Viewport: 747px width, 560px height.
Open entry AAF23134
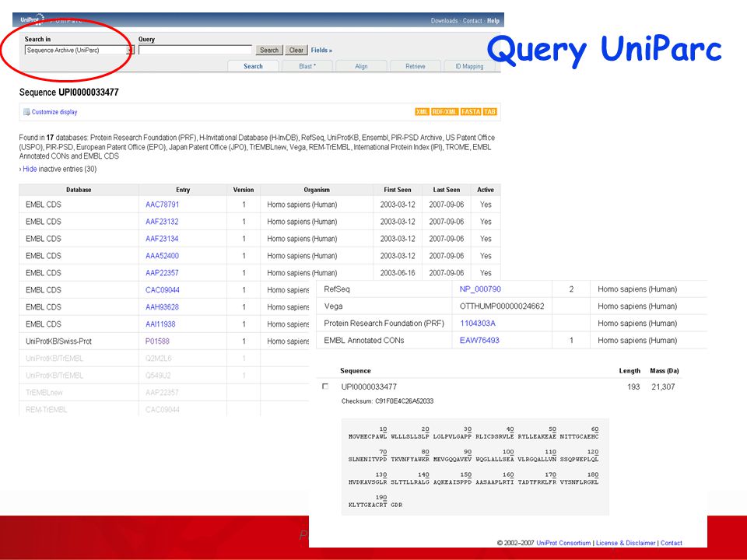click(162, 239)
